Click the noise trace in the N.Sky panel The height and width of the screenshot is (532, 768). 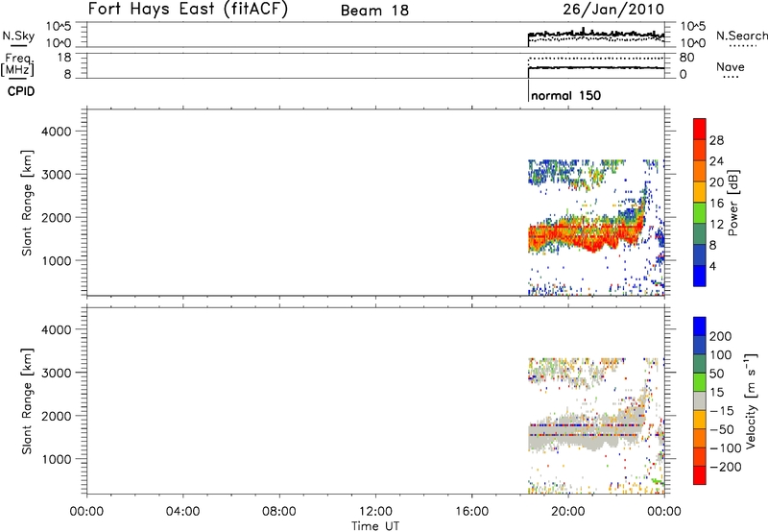[x=596, y=34]
